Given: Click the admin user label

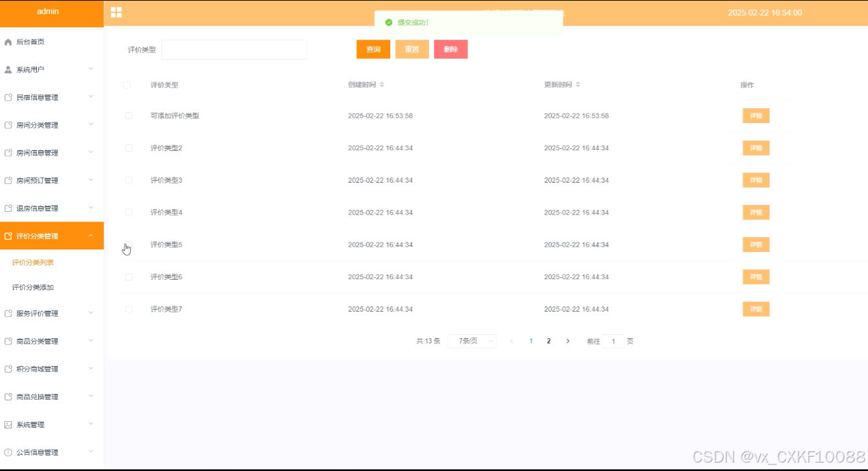Looking at the screenshot, I should point(48,12).
